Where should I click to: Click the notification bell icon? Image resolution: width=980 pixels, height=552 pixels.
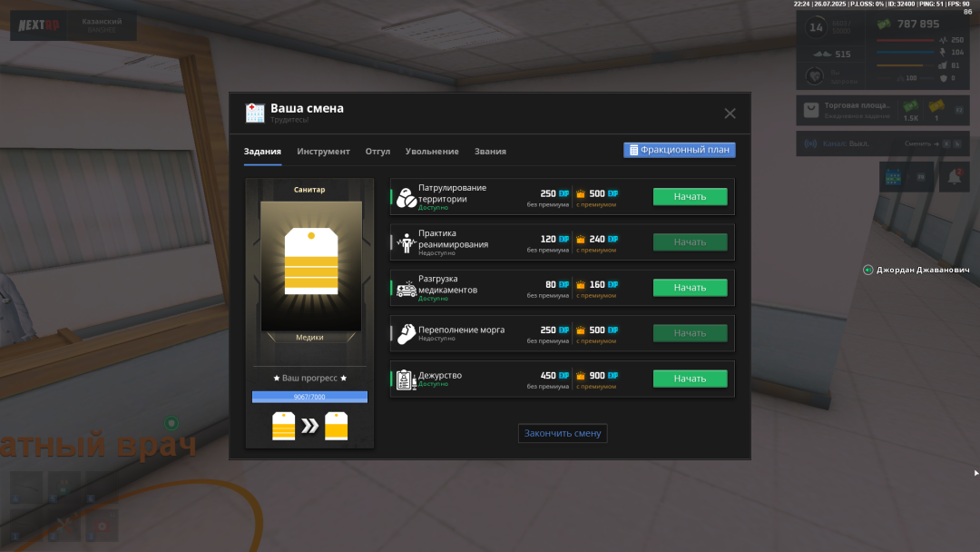tap(955, 177)
